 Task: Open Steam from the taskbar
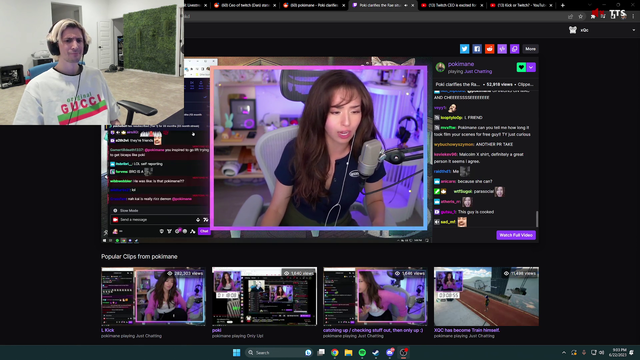pos(376,353)
